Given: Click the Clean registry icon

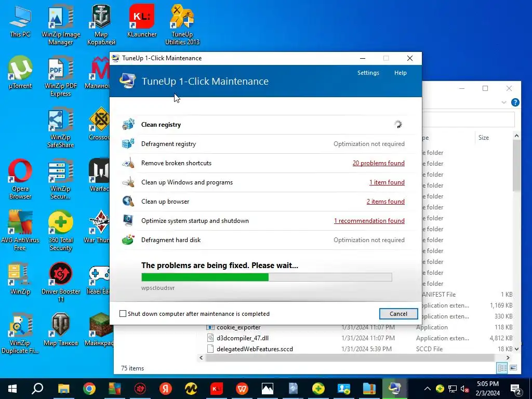Looking at the screenshot, I should (x=128, y=125).
